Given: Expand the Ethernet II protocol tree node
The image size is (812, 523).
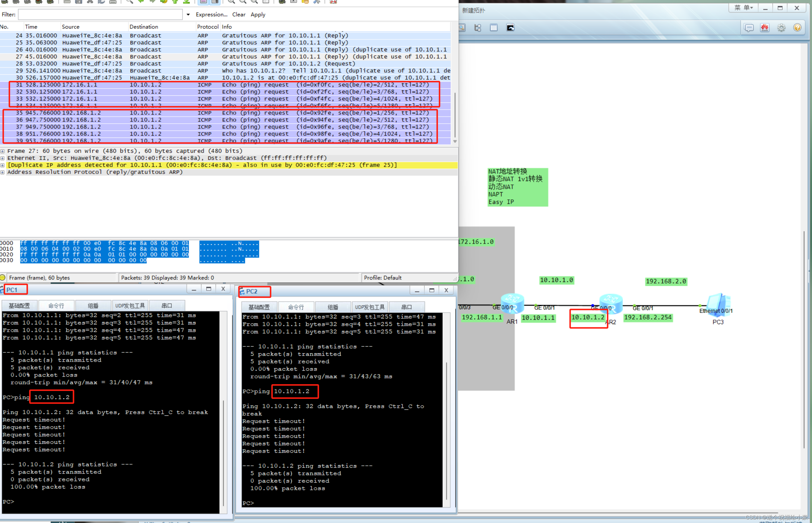Looking at the screenshot, I should point(3,158).
